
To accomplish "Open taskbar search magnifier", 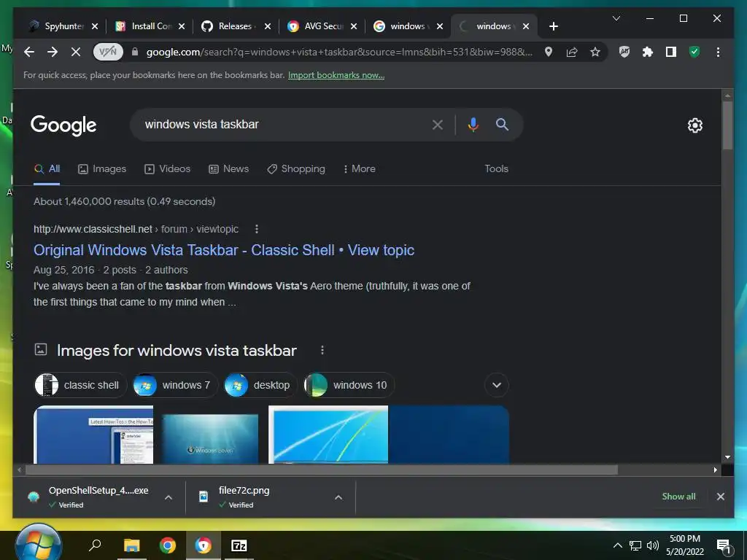I will pyautogui.click(x=95, y=545).
